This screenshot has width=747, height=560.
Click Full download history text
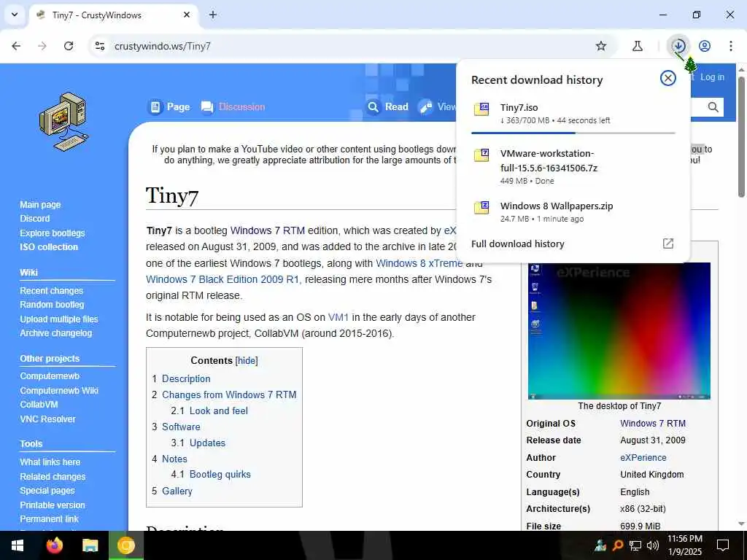pyautogui.click(x=518, y=244)
